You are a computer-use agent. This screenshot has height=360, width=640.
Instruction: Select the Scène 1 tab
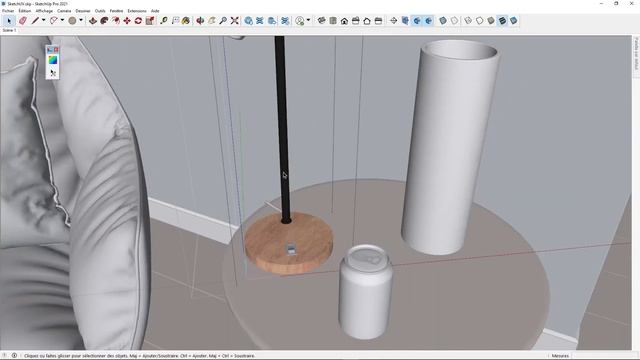click(9, 30)
